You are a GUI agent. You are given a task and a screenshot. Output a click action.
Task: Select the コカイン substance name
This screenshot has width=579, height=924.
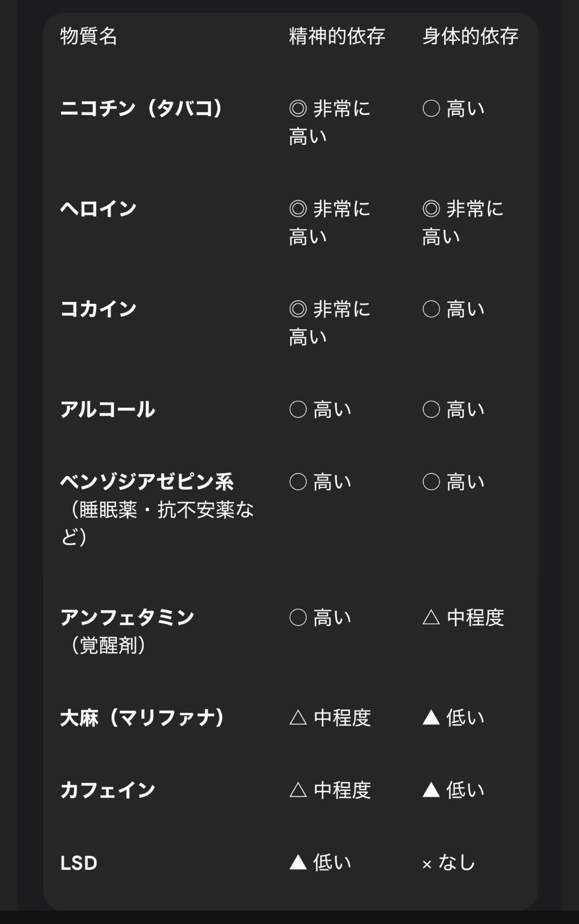[98, 309]
